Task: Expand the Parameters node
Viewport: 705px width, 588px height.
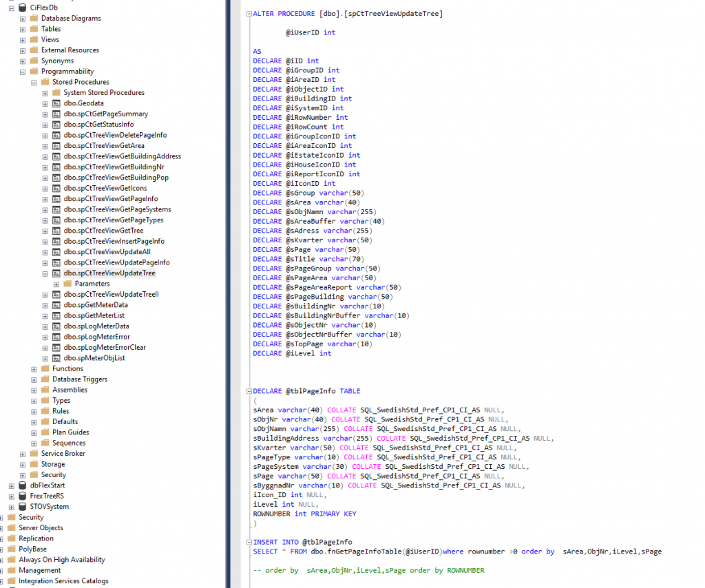Action: coord(56,284)
